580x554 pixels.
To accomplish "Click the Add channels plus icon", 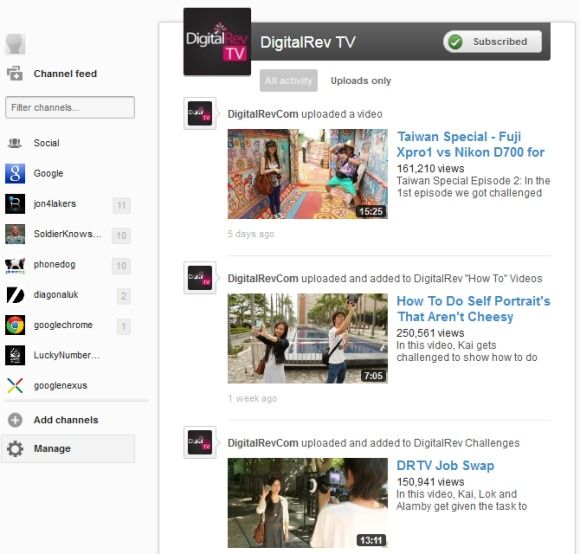I will [x=15, y=420].
